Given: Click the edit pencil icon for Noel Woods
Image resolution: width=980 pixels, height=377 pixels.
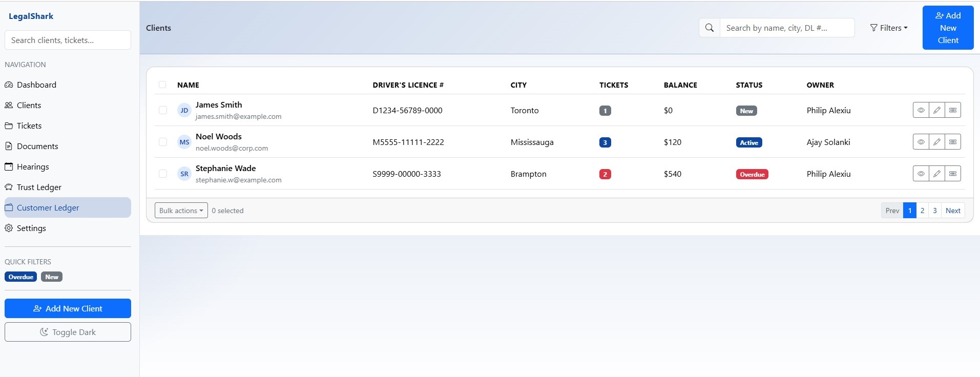Looking at the screenshot, I should pos(936,142).
